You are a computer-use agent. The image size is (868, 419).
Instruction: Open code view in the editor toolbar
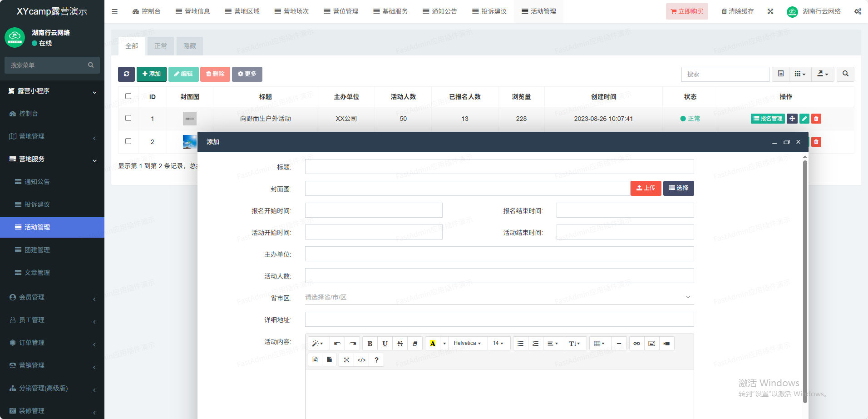click(x=361, y=360)
